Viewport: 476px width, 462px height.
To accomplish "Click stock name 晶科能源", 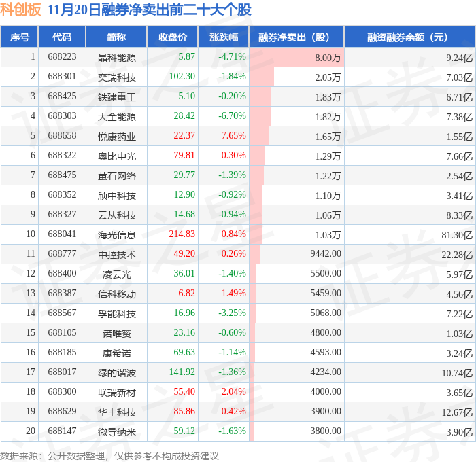I will [116, 57].
